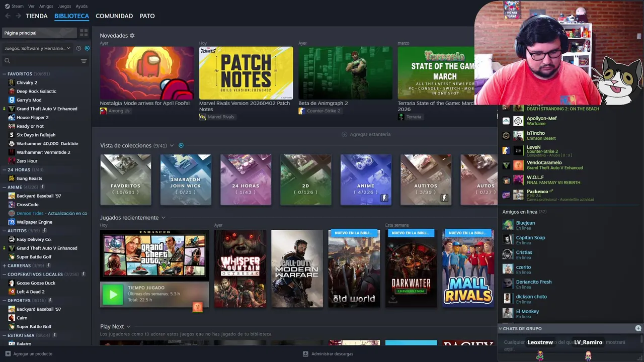This screenshot has width=644, height=362.
Task: Open the Juegos, Software y Herramientas dropdown
Action: point(38,48)
